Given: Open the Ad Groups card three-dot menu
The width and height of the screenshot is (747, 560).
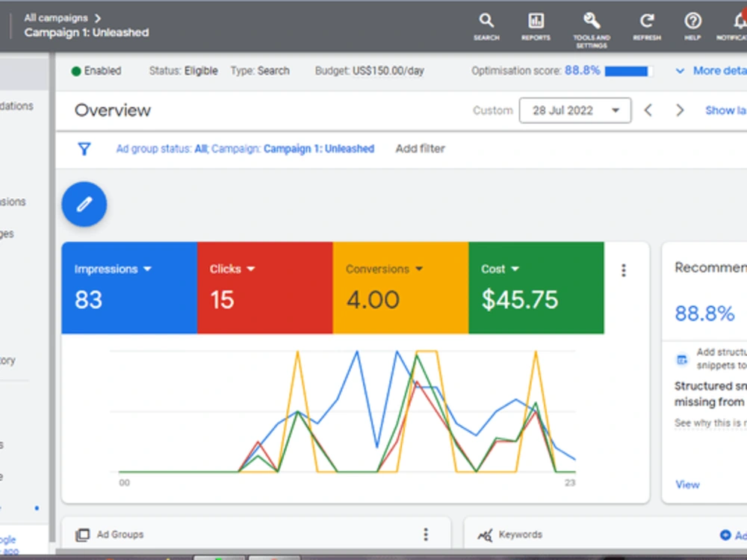Looking at the screenshot, I should pyautogui.click(x=426, y=535).
